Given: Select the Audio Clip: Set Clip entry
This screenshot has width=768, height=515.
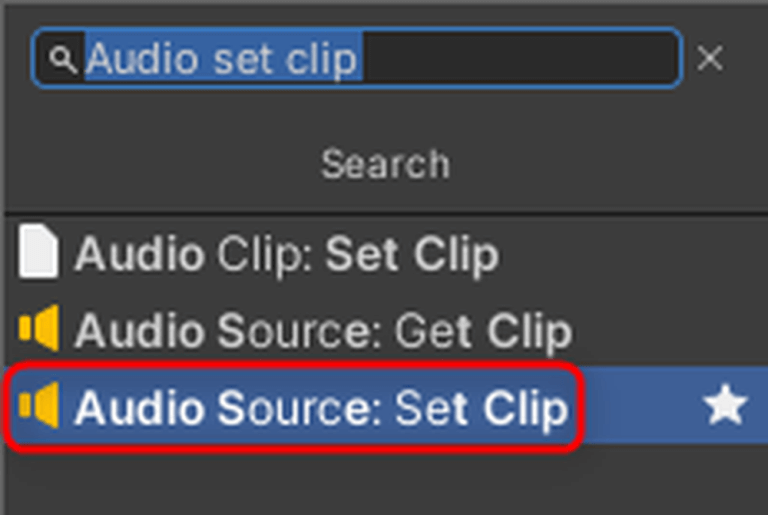Looking at the screenshot, I should 286,255.
